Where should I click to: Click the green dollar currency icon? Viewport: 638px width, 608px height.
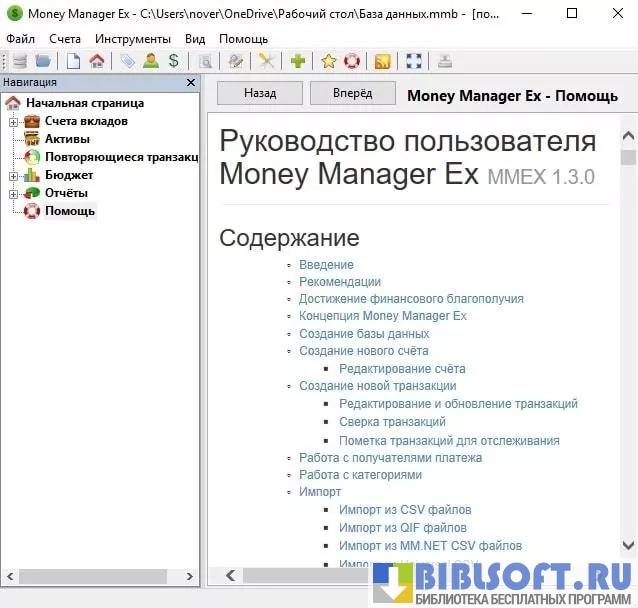(x=173, y=61)
